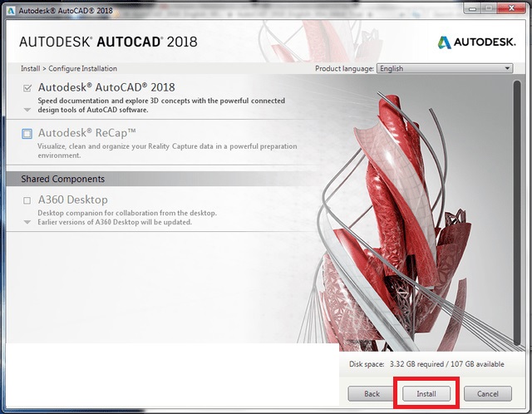Click the AutoCAD title bar app icon
Screen dimensions: 532x414
[11, 11]
